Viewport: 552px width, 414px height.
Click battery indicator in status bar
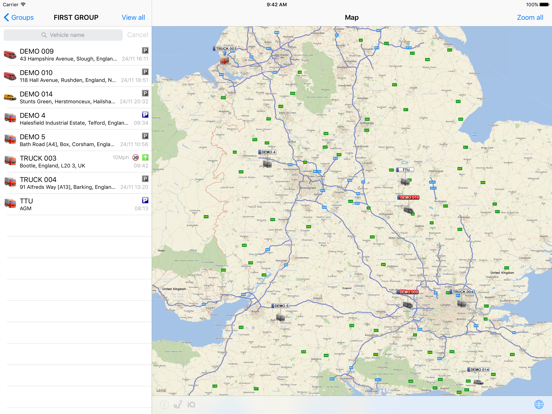(x=544, y=5)
